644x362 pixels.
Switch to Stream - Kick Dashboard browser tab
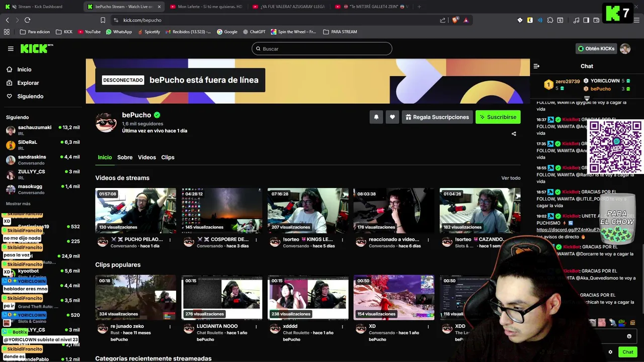tap(40, 7)
